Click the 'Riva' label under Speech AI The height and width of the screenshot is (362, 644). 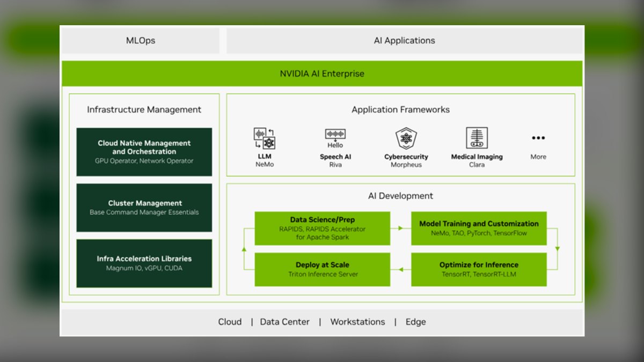335,165
